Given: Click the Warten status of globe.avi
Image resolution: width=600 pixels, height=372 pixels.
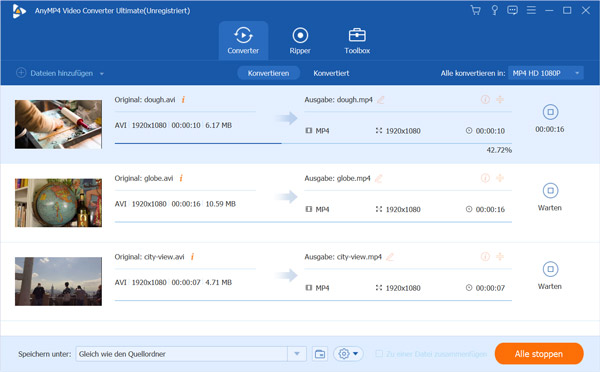Looking at the screenshot, I should 550,208.
